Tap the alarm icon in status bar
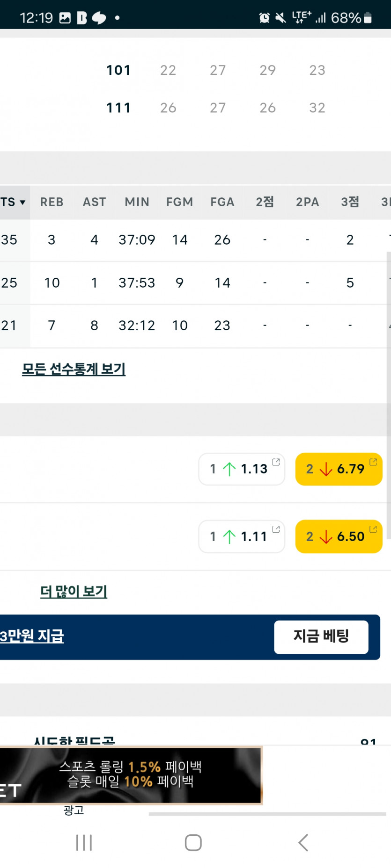Image resolution: width=391 pixels, height=868 pixels. [264, 18]
